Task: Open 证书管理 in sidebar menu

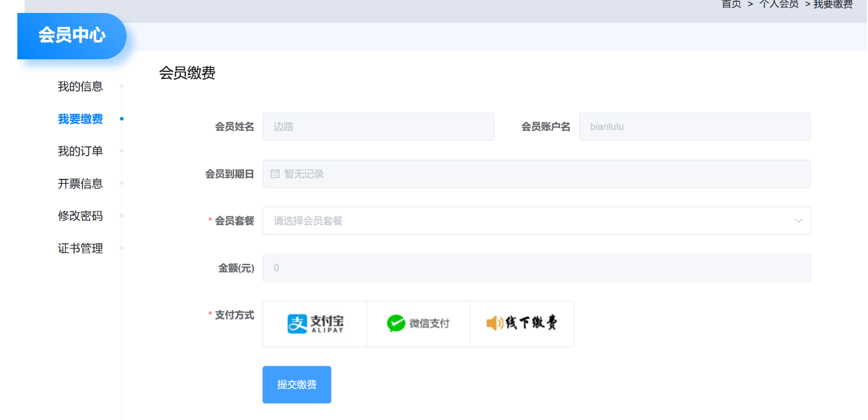Action: [80, 249]
